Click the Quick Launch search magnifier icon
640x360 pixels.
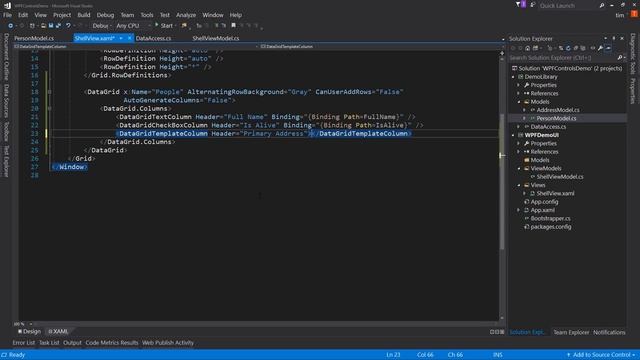[x=602, y=5]
